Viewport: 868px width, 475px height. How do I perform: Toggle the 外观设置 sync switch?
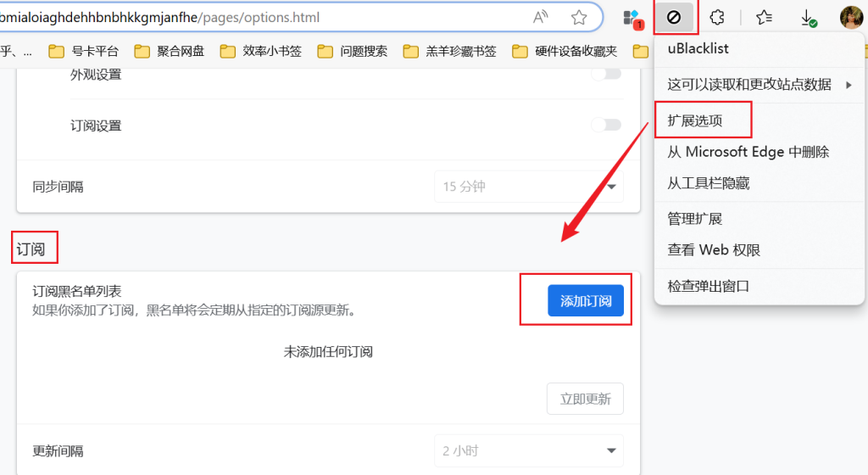click(x=606, y=74)
